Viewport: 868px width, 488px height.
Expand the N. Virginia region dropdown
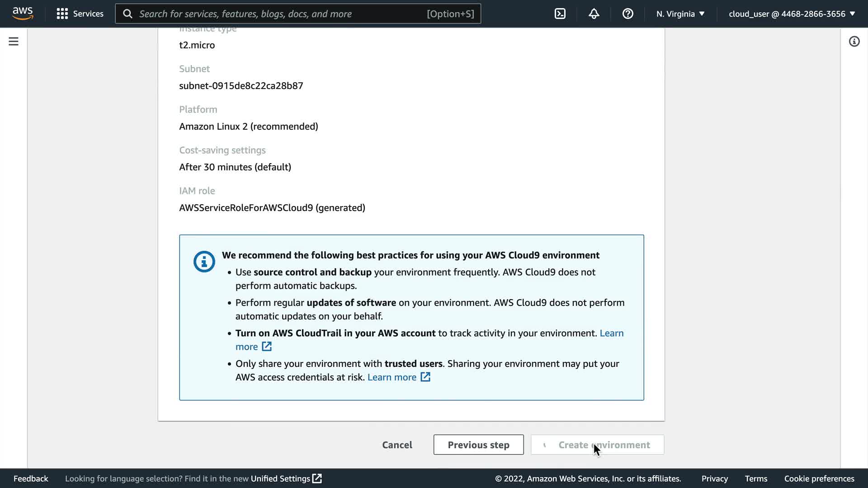point(680,14)
